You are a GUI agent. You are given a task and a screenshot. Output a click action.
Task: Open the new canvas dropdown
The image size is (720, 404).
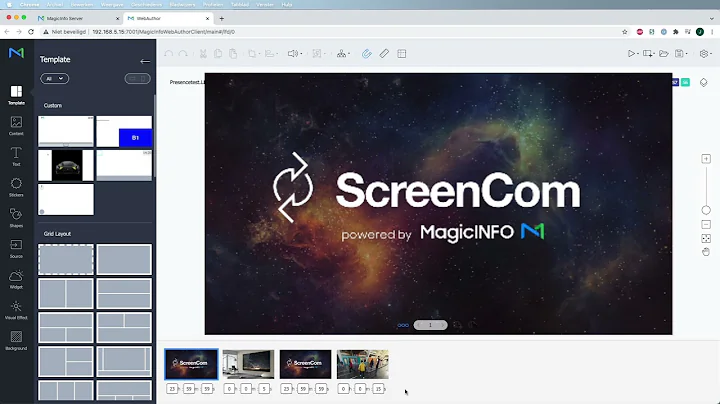click(649, 54)
